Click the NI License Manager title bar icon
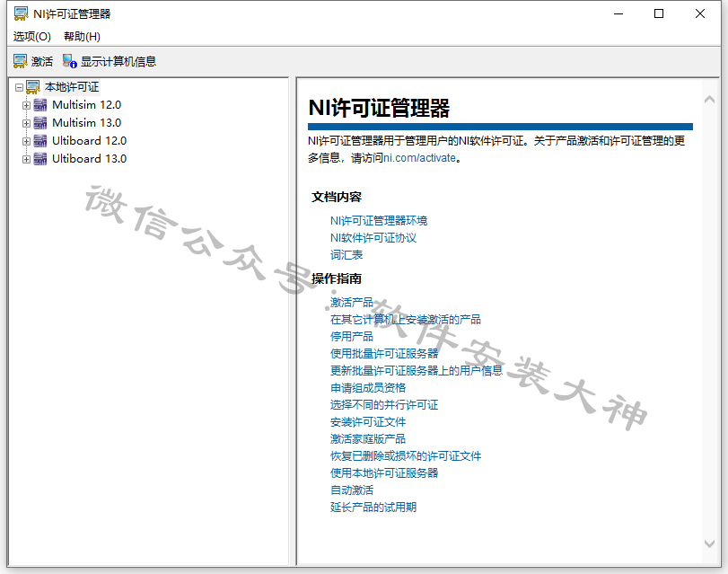This screenshot has width=728, height=574. point(21,13)
